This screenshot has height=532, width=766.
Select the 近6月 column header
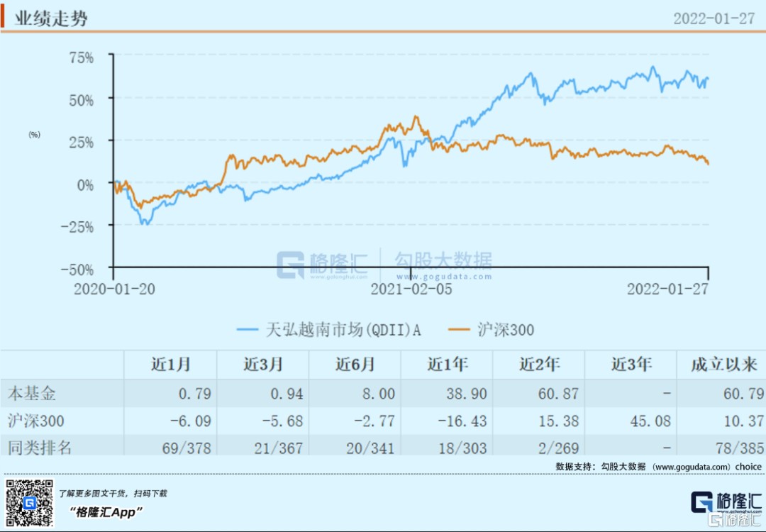[355, 365]
